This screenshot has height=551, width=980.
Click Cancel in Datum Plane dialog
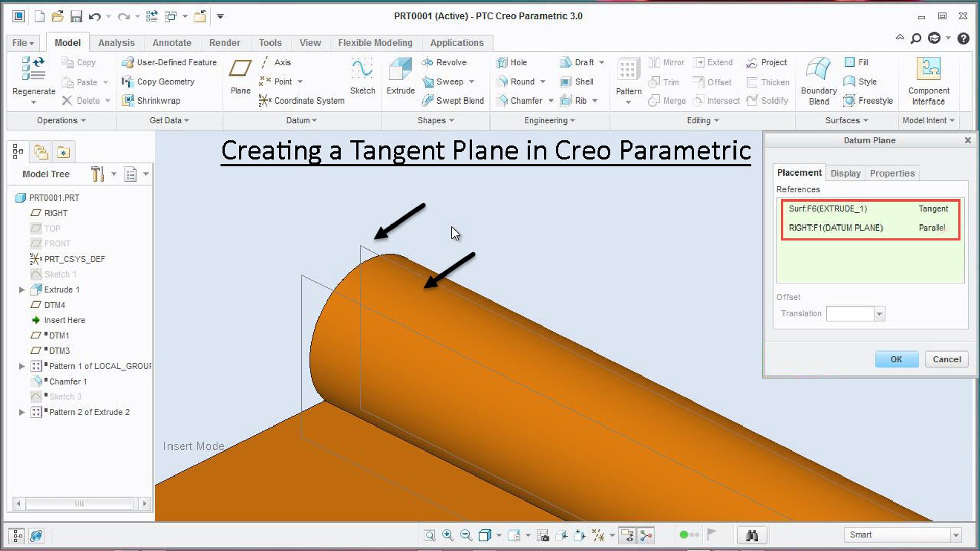[x=946, y=359]
